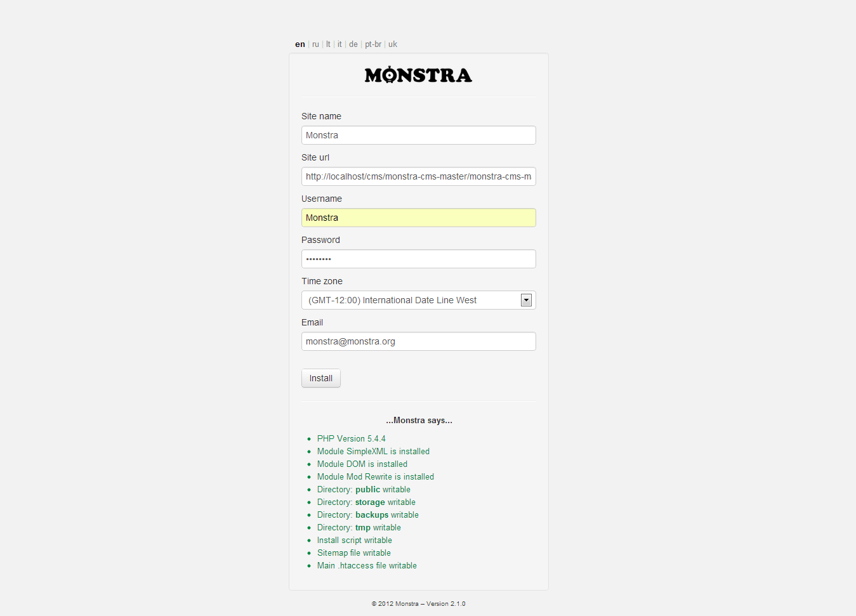Click the Sitemap file writable message
The width and height of the screenshot is (856, 616).
pos(354,553)
